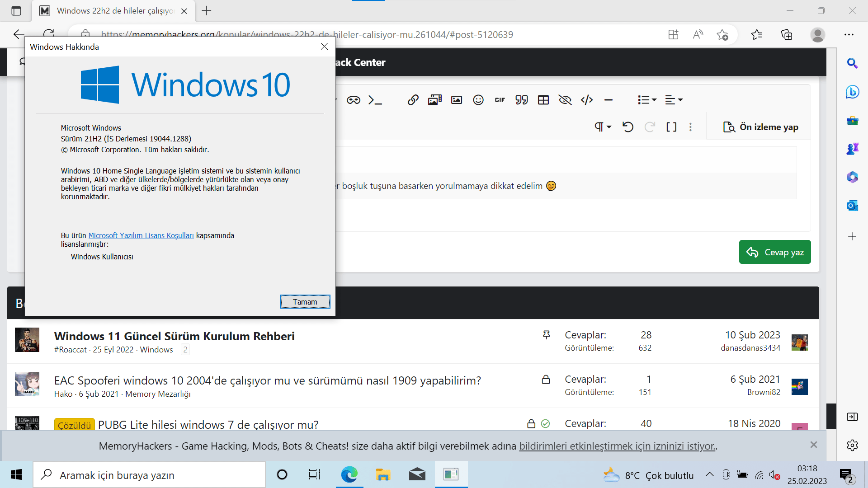Open the PUBG Lite hilesi windows 7 thread
The image size is (868, 488).
pyautogui.click(x=208, y=425)
